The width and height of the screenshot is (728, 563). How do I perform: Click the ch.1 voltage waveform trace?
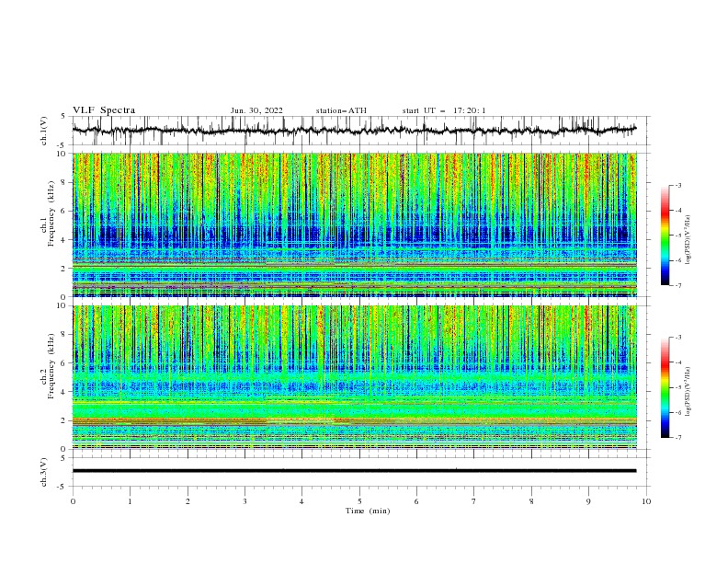pos(354,131)
